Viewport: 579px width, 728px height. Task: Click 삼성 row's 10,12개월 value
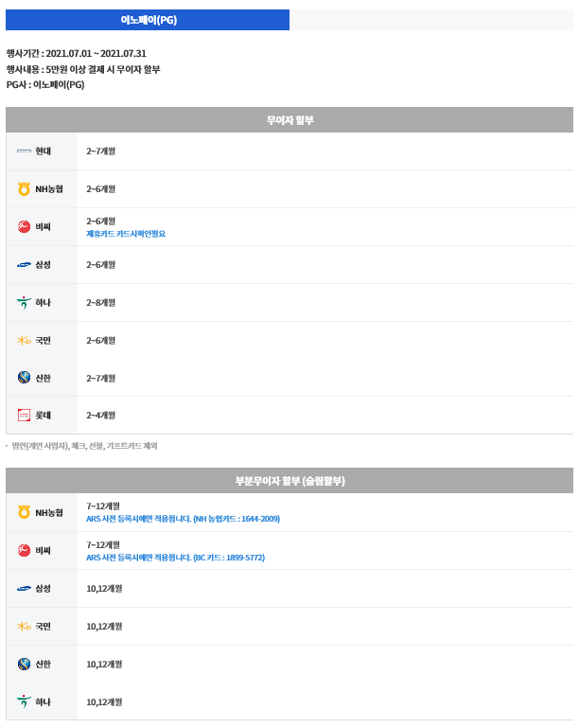tap(104, 589)
